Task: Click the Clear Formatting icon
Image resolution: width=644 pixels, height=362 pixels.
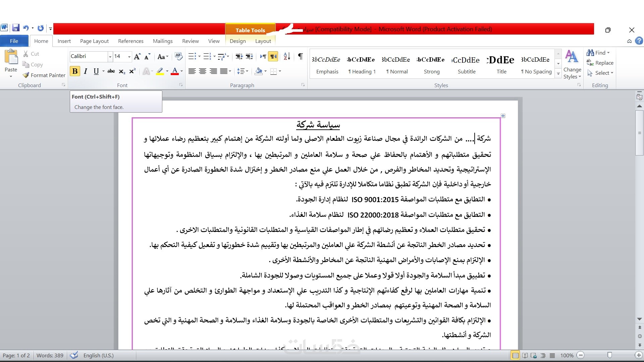Action: pyautogui.click(x=178, y=56)
